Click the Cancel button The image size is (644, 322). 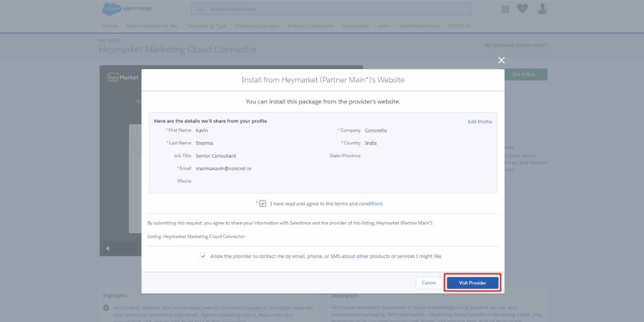(429, 283)
